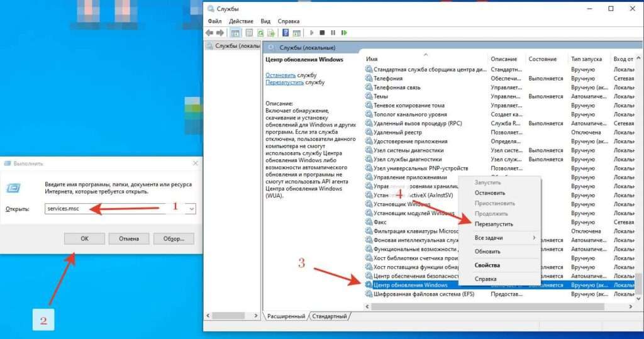
Task: Click the green Refresh toolbar icon
Action: pyautogui.click(x=260, y=33)
